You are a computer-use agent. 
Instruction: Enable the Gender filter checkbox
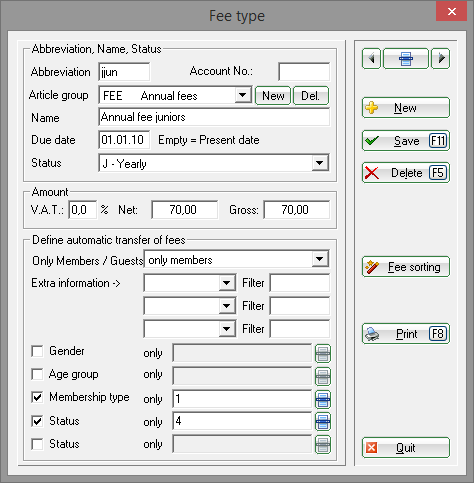(x=37, y=351)
